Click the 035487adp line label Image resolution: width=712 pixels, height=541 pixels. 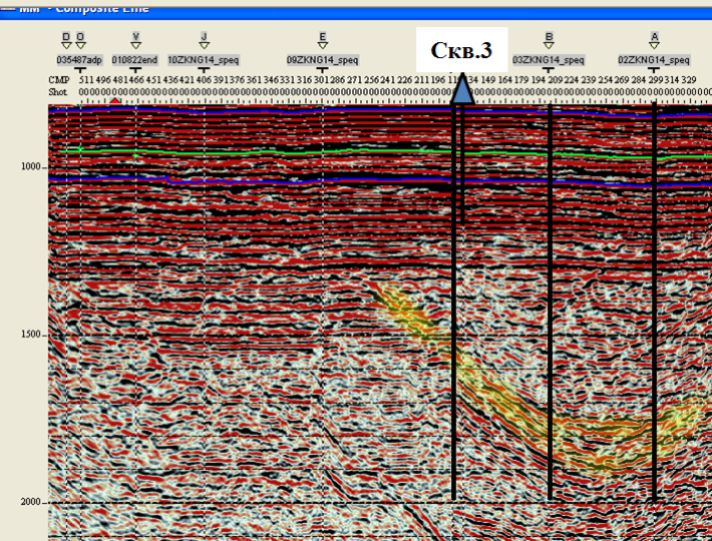click(x=79, y=60)
